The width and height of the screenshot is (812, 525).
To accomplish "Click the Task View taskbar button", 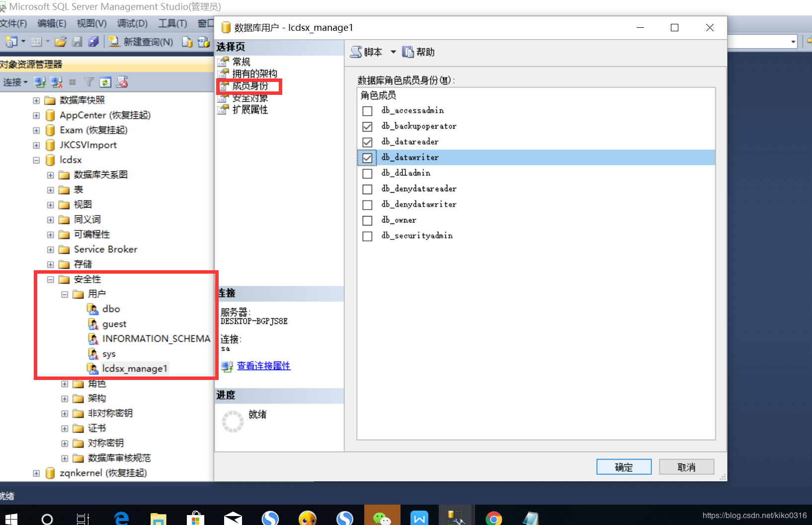I will click(83, 519).
